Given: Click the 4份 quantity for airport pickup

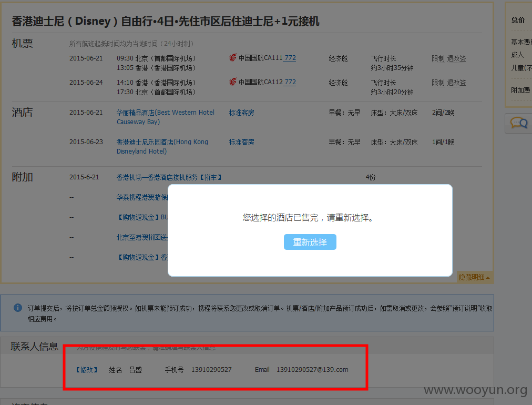Looking at the screenshot, I should (371, 177).
